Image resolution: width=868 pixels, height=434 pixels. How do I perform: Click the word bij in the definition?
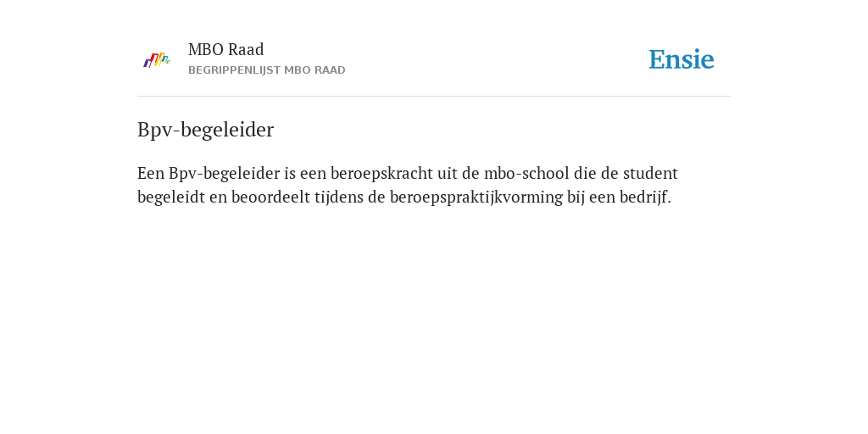point(576,197)
